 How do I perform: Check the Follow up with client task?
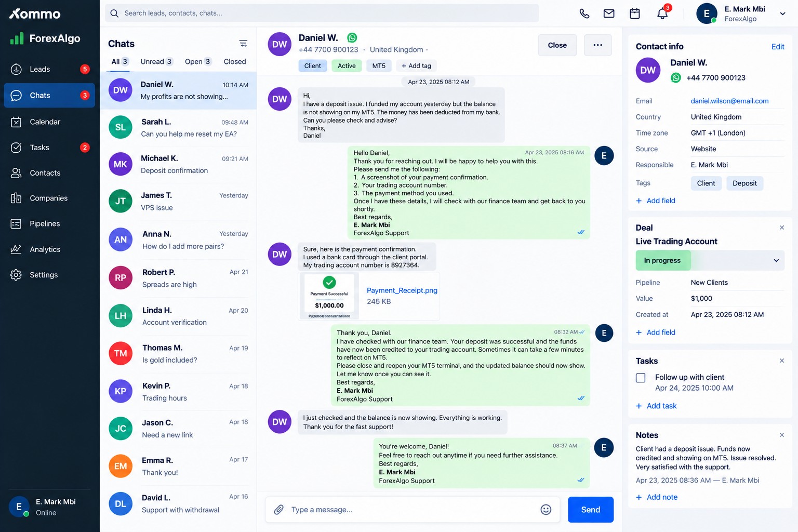641,378
